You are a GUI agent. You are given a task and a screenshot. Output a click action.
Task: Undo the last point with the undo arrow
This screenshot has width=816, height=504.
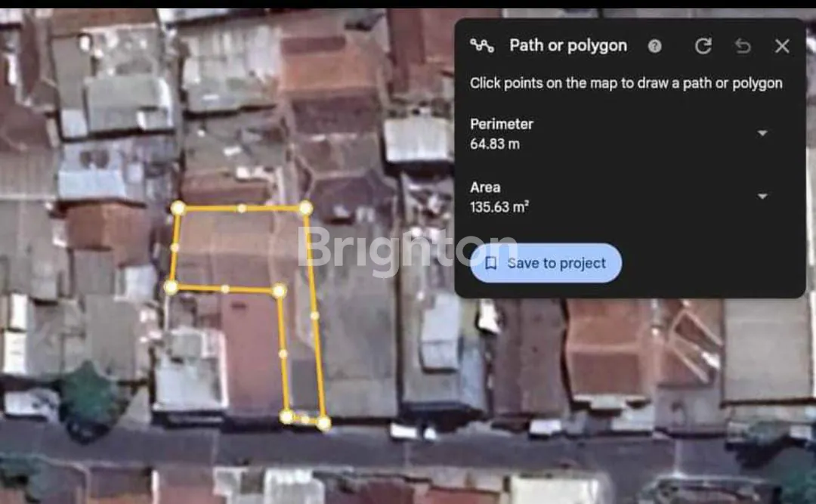(743, 46)
